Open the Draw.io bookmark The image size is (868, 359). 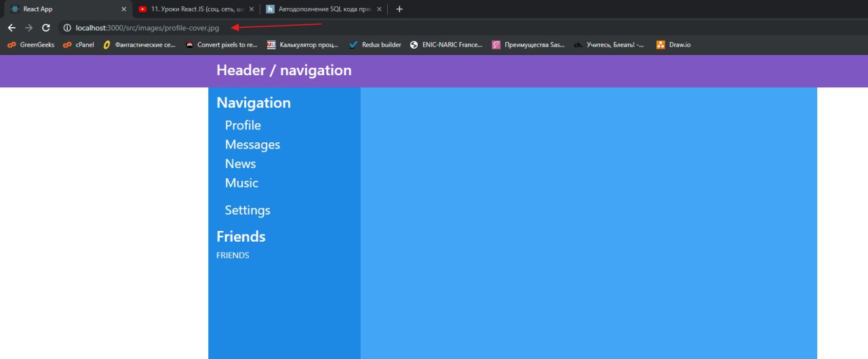(x=673, y=45)
